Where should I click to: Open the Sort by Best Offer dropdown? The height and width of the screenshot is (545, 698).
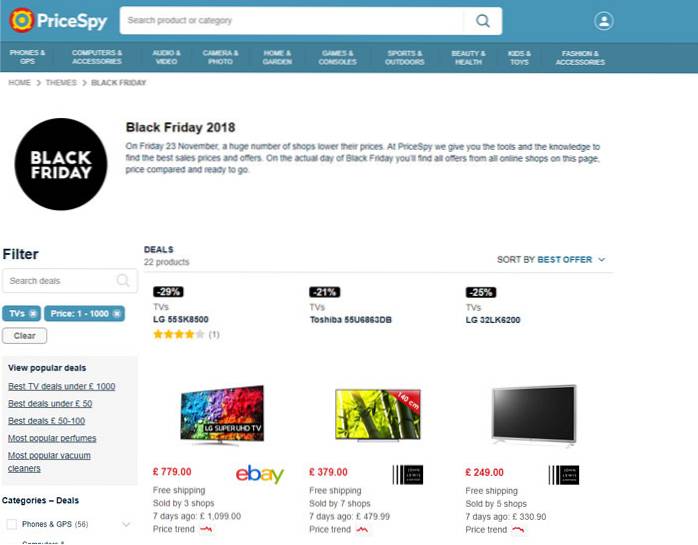(551, 260)
